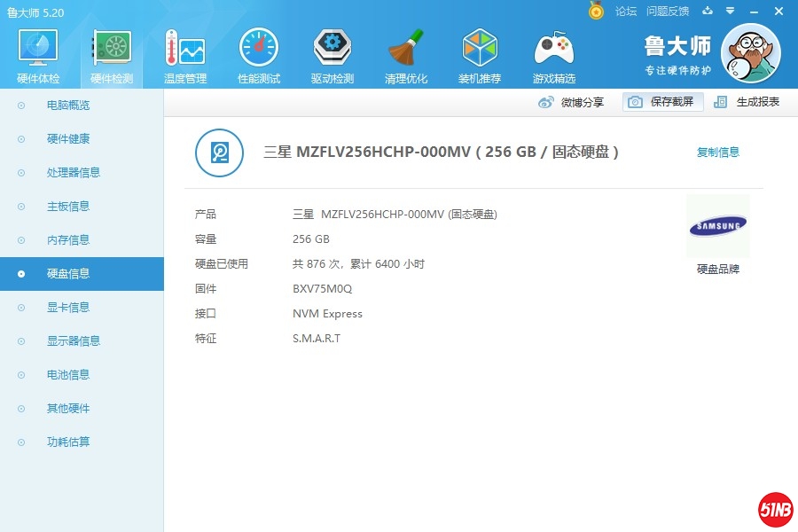The height and width of the screenshot is (532, 798).
Task: Open 游戏精选 gamepad icon
Action: (553, 51)
